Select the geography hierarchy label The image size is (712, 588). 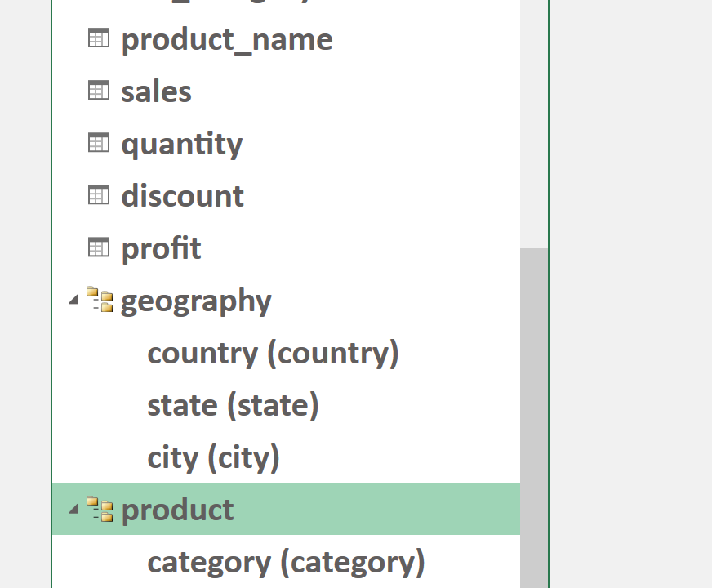196,301
